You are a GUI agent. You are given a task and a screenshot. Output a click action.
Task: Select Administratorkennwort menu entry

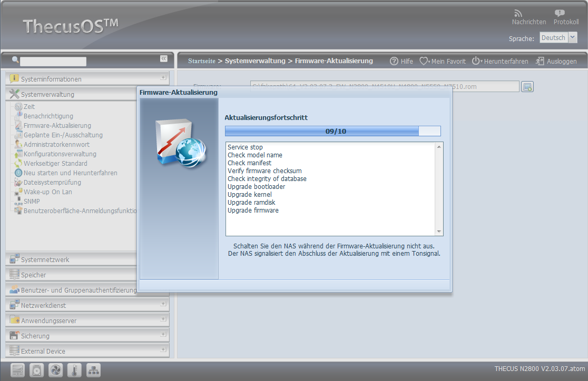click(56, 145)
